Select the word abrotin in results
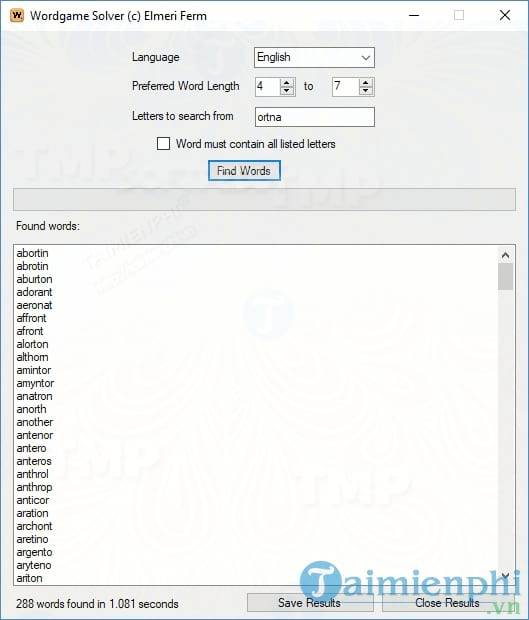 tap(32, 266)
